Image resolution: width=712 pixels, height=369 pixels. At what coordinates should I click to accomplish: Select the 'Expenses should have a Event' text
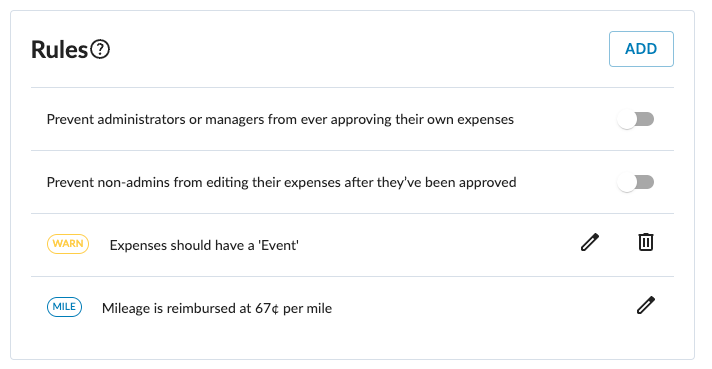204,245
